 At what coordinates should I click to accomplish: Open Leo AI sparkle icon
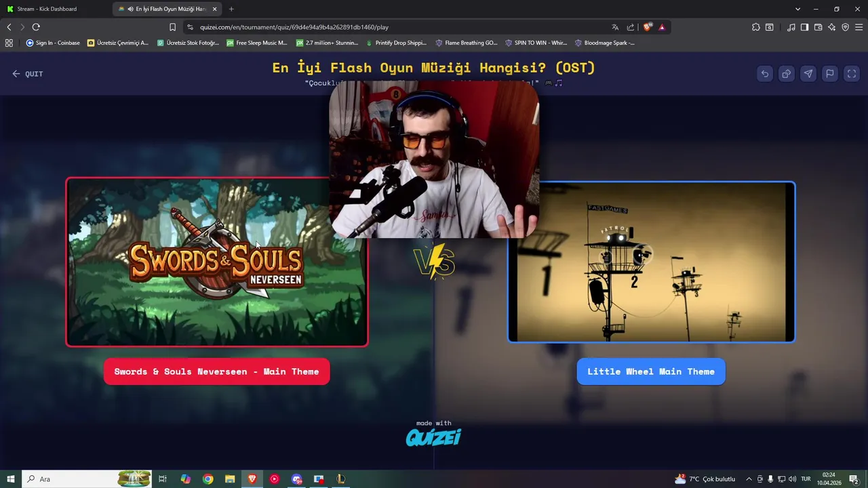832,27
